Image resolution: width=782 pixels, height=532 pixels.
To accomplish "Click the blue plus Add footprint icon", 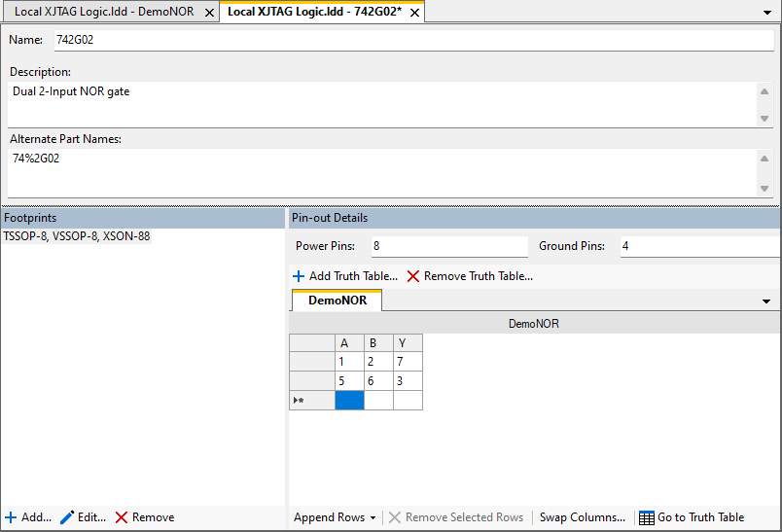I will click(x=11, y=517).
